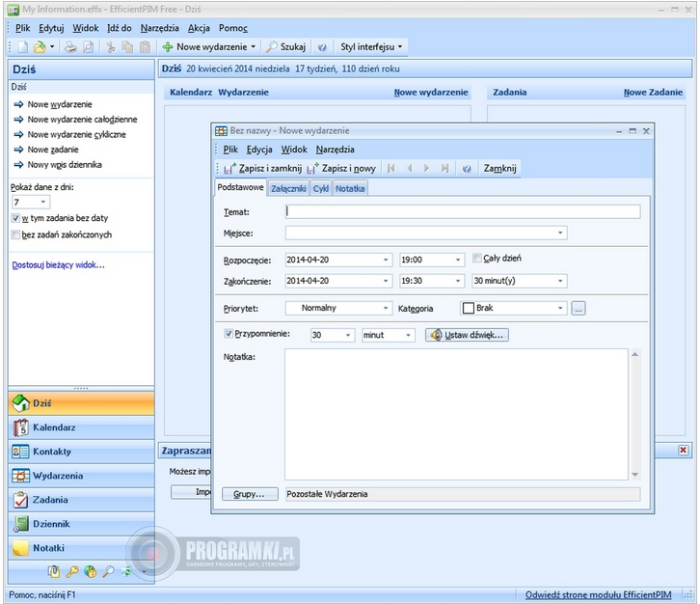The image size is (700, 604).
Task: Click the recycle icon in bottom navigation strip
Action: [126, 571]
